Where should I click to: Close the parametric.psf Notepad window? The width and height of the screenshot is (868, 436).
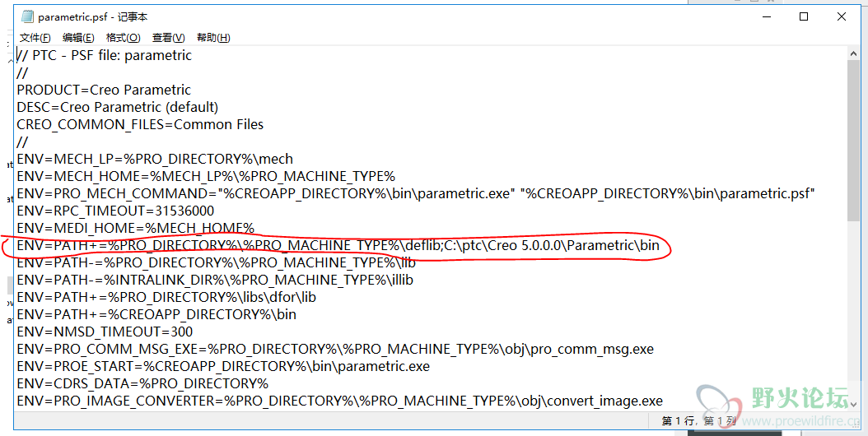(842, 17)
